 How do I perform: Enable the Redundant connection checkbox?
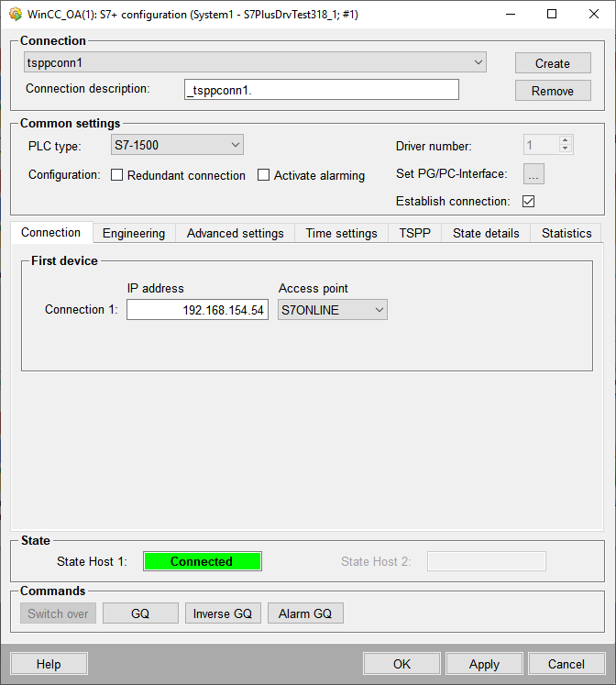pyautogui.click(x=117, y=175)
